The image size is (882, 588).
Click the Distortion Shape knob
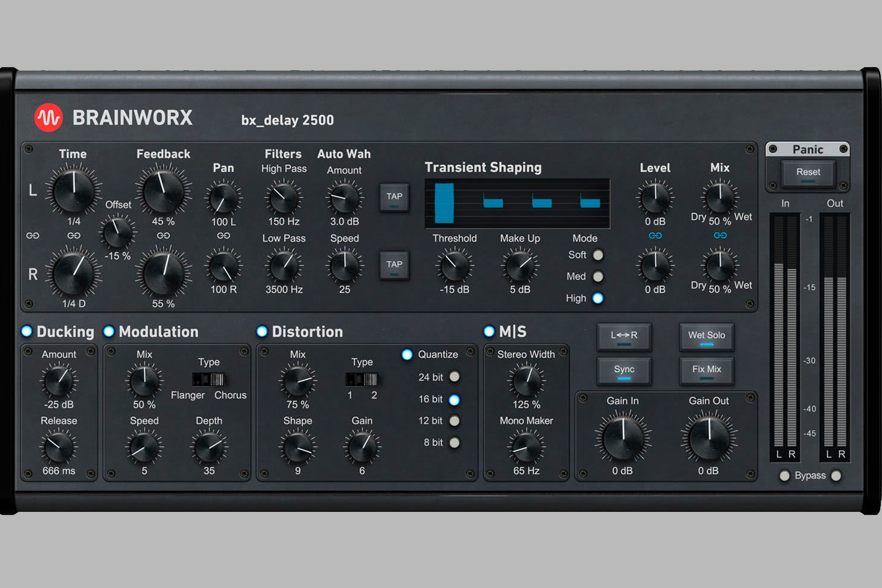click(x=298, y=448)
